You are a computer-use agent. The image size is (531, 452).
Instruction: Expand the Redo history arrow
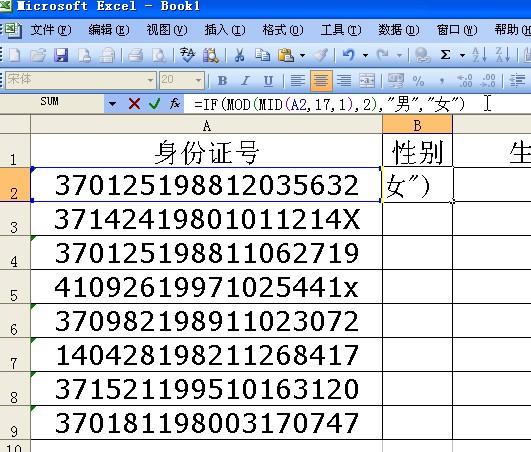399,55
